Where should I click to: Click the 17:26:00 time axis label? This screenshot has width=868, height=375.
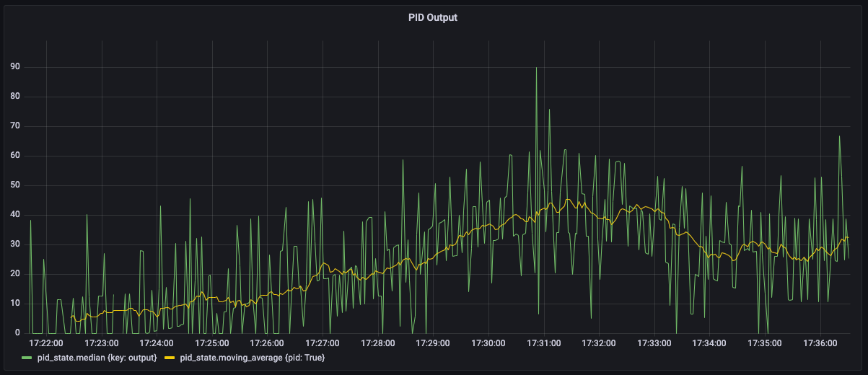tap(267, 343)
